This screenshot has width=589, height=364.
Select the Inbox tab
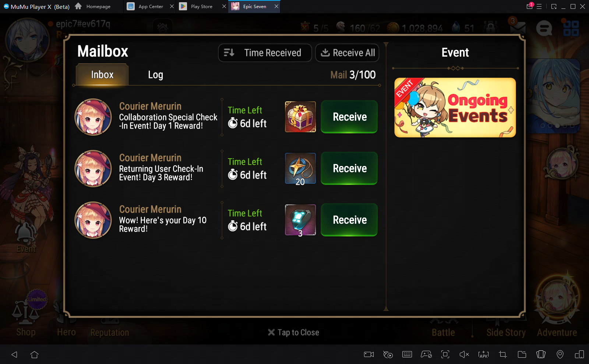point(102,75)
